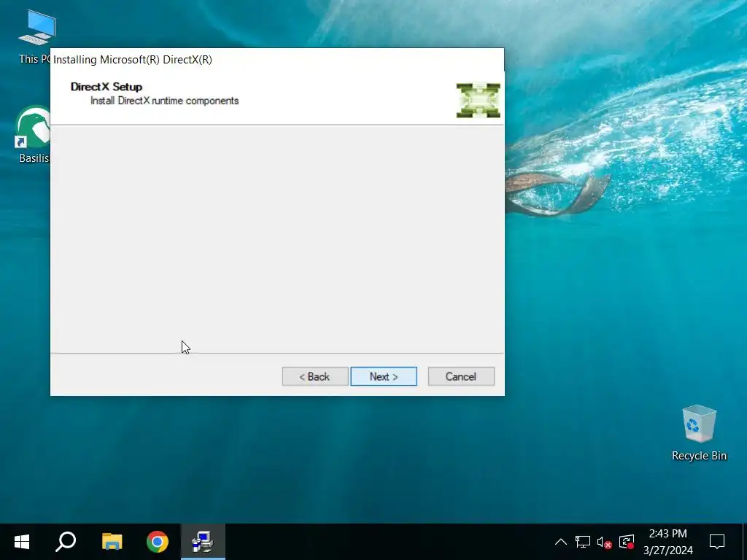The width and height of the screenshot is (747, 560).
Task: Open the tray icon with red dot
Action: click(627, 542)
